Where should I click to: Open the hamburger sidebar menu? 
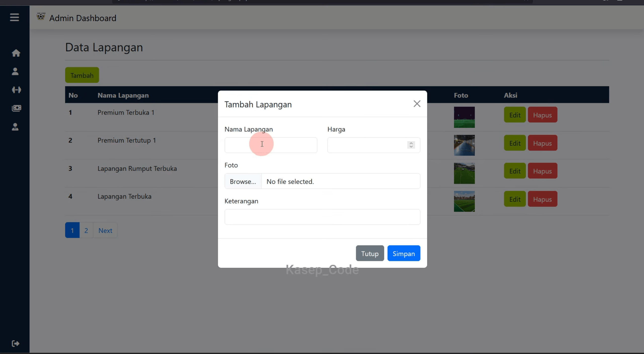click(x=14, y=17)
